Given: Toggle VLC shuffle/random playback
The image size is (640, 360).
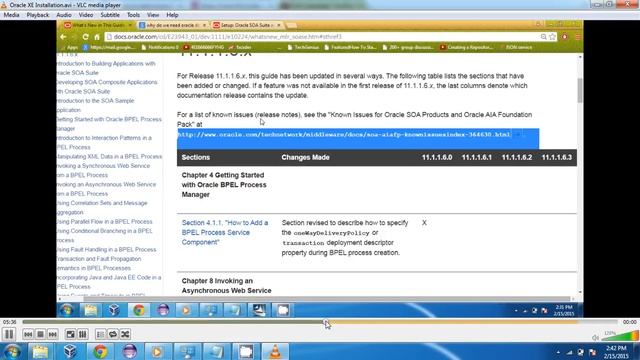Looking at the screenshot, I should pyautogui.click(x=125, y=334).
